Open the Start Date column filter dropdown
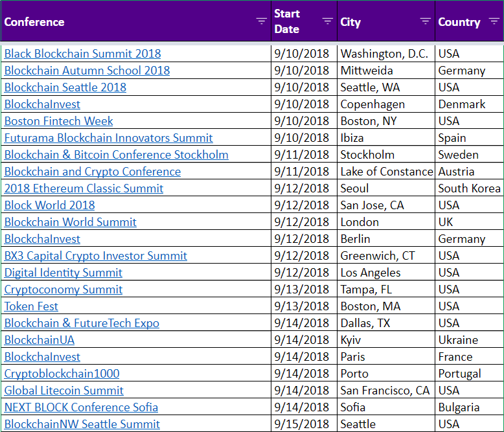Screen dimensions: 504x432 (328, 21)
